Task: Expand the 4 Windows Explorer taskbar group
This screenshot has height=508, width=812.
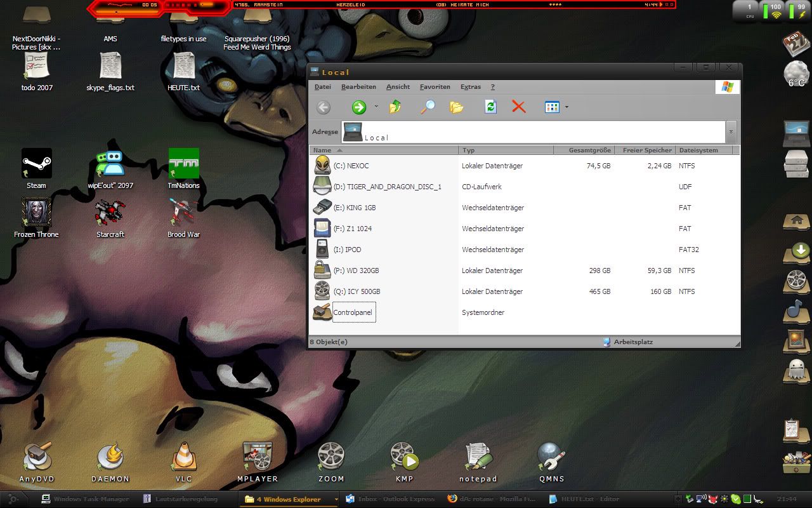Action: click(x=289, y=499)
